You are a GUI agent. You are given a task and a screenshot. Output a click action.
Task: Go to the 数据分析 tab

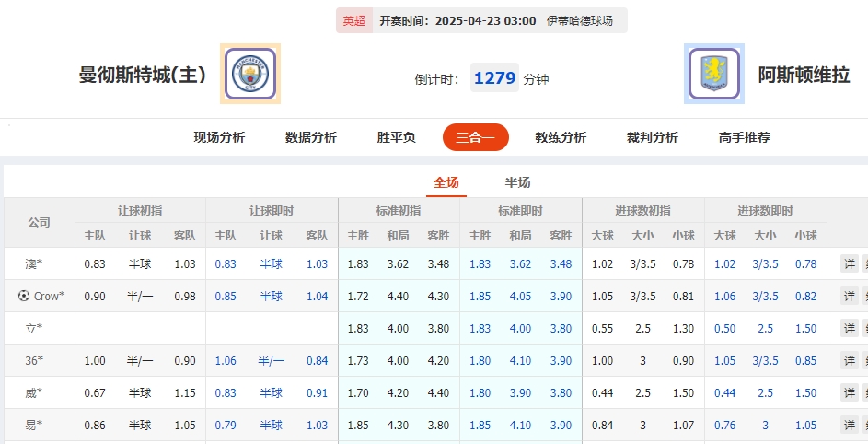(311, 137)
